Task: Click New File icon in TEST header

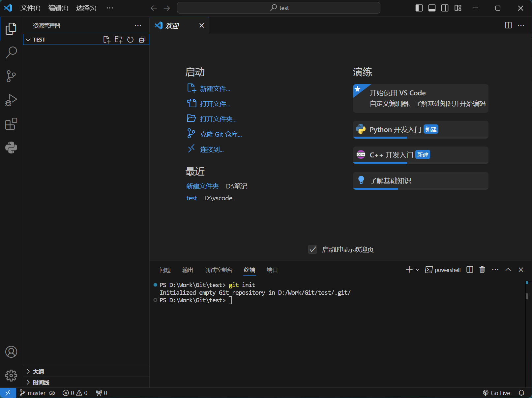Action: [x=106, y=40]
